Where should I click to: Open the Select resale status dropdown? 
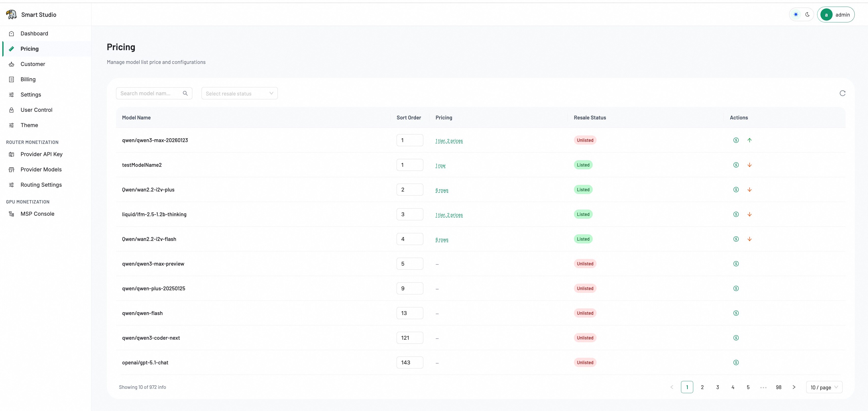click(239, 93)
